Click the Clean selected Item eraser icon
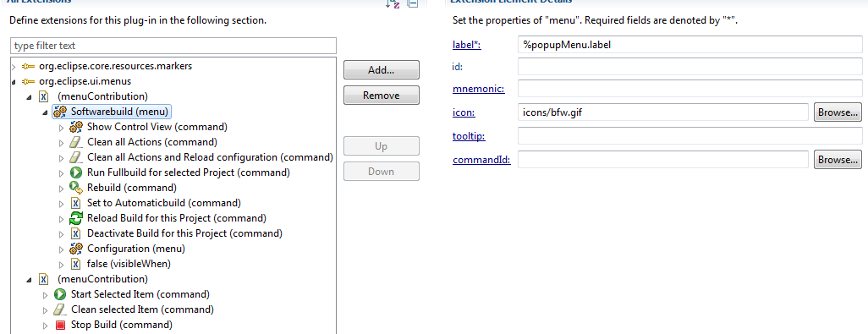 point(60,309)
